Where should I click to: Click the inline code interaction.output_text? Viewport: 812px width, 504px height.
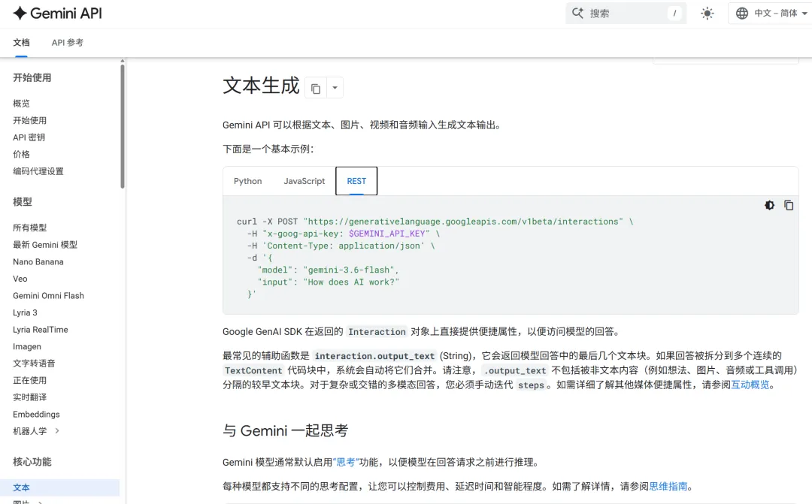point(374,356)
